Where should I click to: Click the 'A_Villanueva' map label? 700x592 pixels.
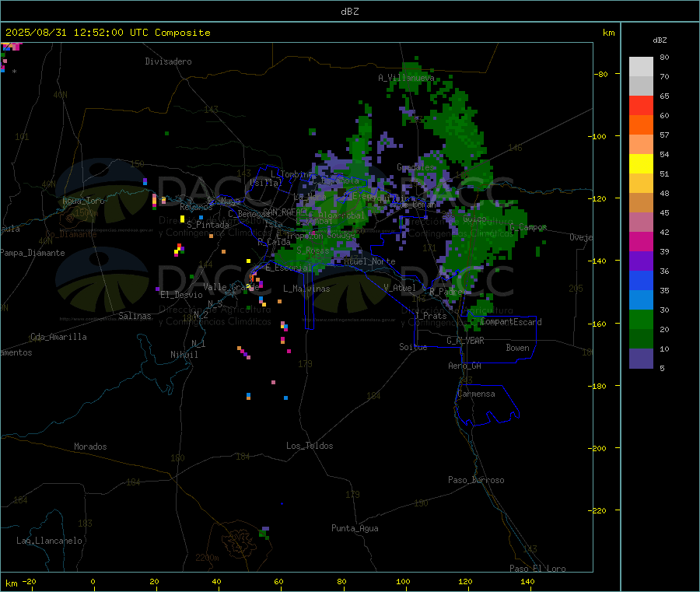click(406, 78)
